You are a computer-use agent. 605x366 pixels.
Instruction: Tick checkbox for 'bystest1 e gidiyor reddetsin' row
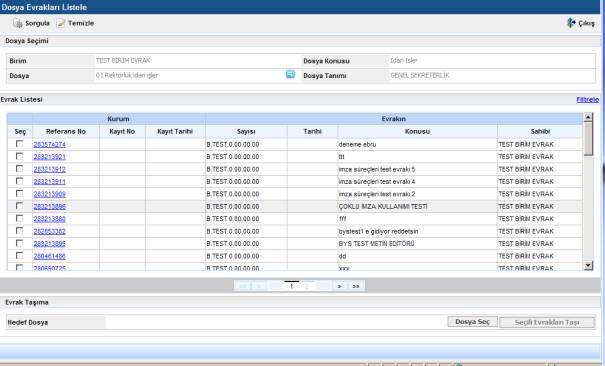[x=19, y=231]
